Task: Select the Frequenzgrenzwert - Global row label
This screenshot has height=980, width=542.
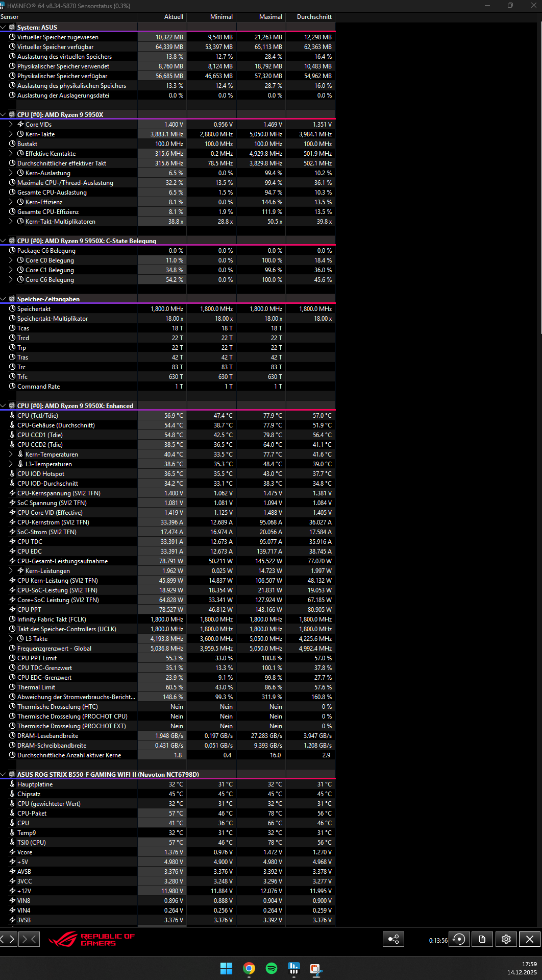Action: click(x=55, y=649)
